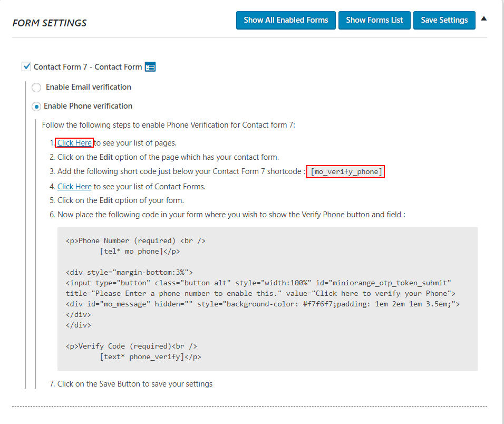Click the FORM SETTINGS heading
The width and height of the screenshot is (504, 424).
tap(50, 23)
